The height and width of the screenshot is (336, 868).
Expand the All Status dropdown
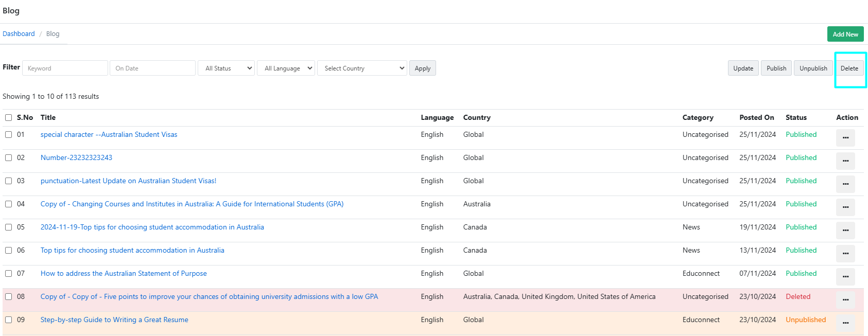click(x=227, y=68)
